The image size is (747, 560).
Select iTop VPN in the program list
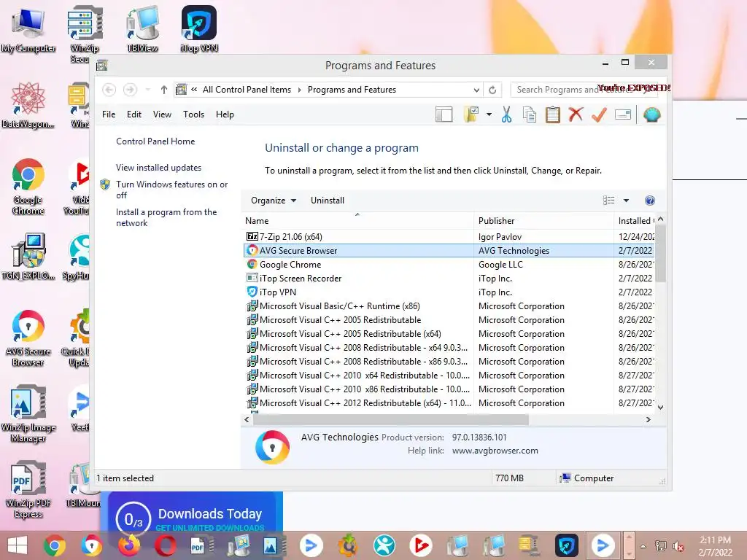click(449, 292)
